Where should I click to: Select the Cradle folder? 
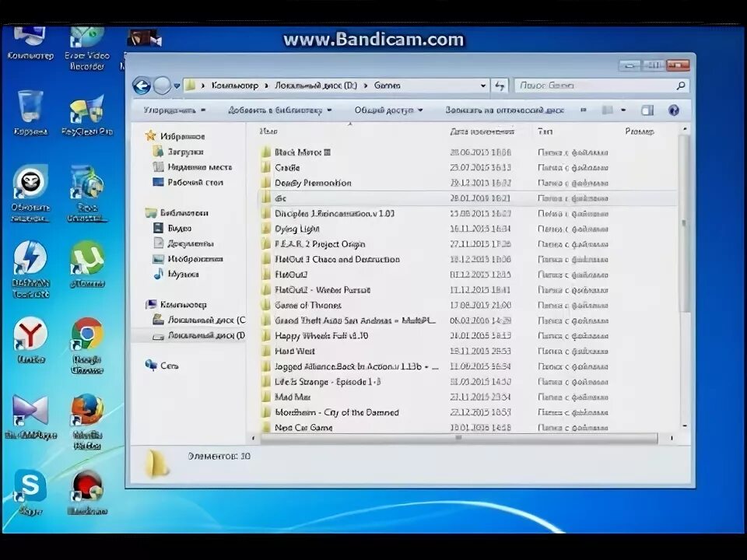point(287,168)
